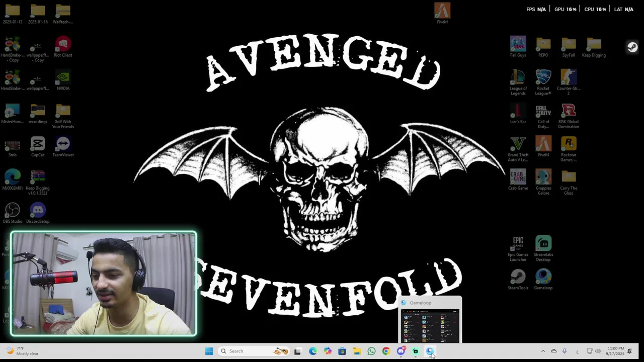Click the GPU 16% overlay readout
Screen dimensions: 644x362
tap(565, 9)
